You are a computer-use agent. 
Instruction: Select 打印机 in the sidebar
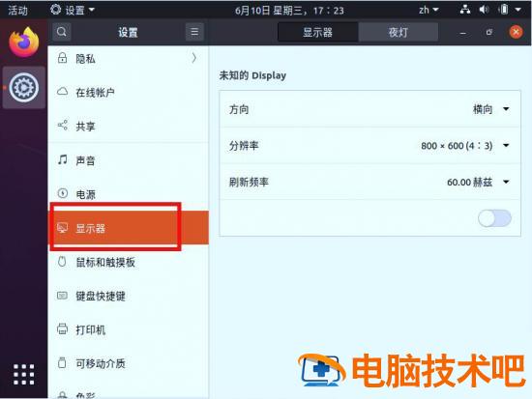[x=129, y=329]
